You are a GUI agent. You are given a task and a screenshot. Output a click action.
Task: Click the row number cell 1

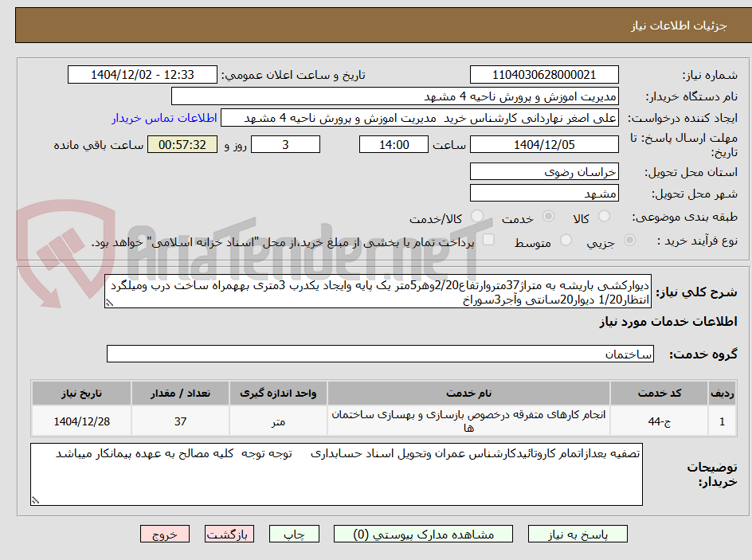pyautogui.click(x=723, y=421)
